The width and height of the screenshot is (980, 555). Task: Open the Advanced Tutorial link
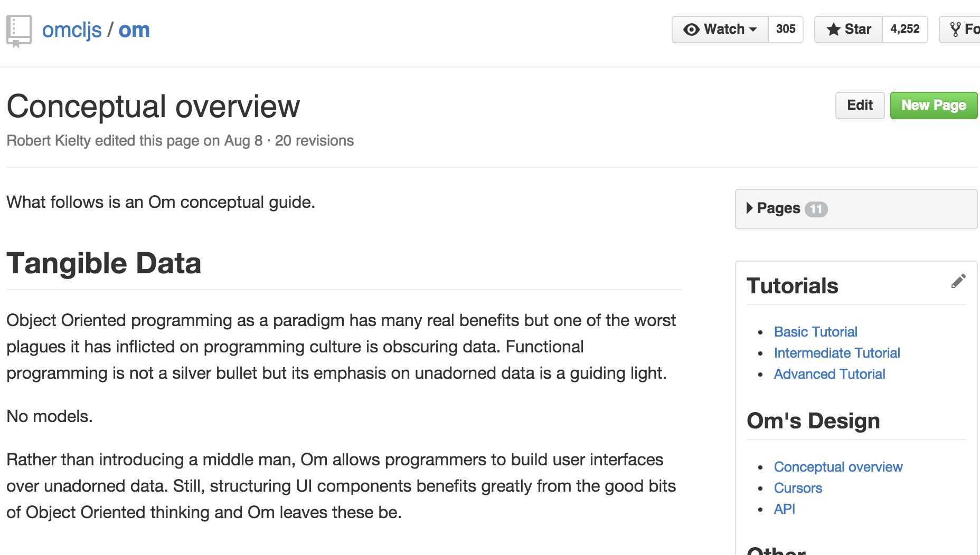829,374
